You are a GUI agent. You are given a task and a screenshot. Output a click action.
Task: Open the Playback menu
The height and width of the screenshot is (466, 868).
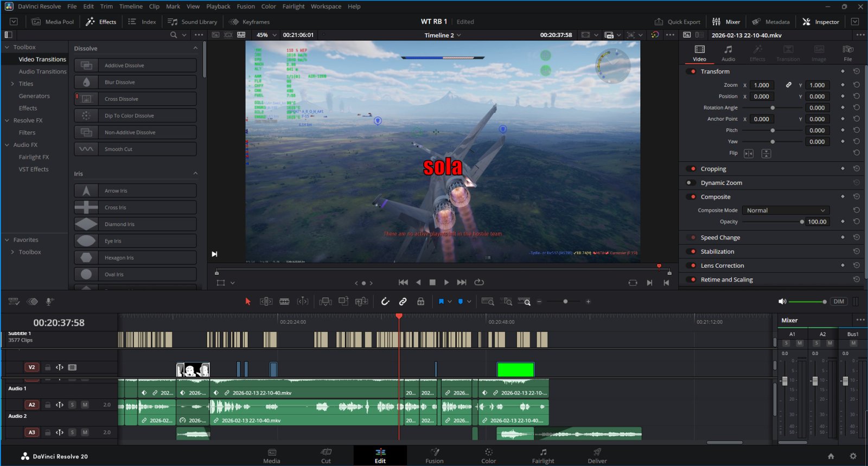(x=218, y=7)
